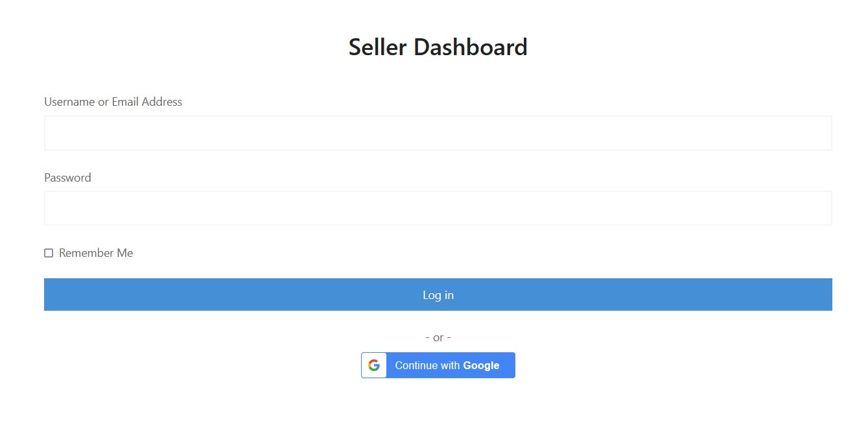Click the blue Log in button
Image resolution: width=868 pixels, height=421 pixels.
click(438, 295)
